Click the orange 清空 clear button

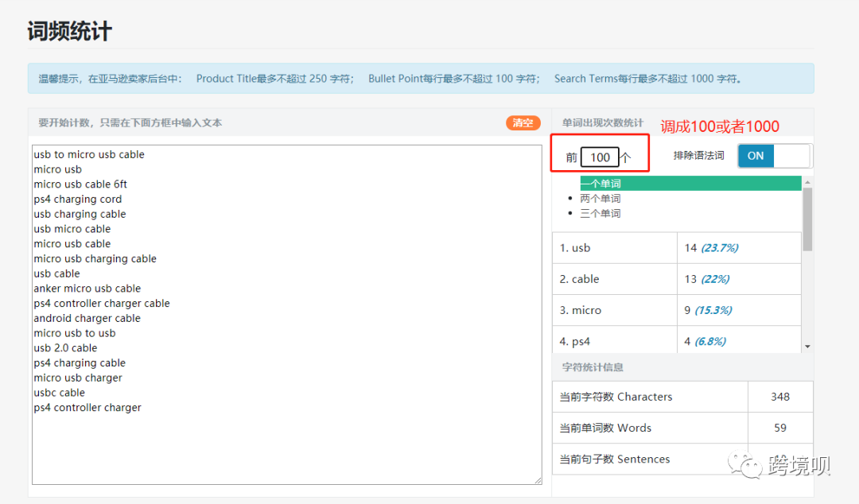pyautogui.click(x=523, y=122)
